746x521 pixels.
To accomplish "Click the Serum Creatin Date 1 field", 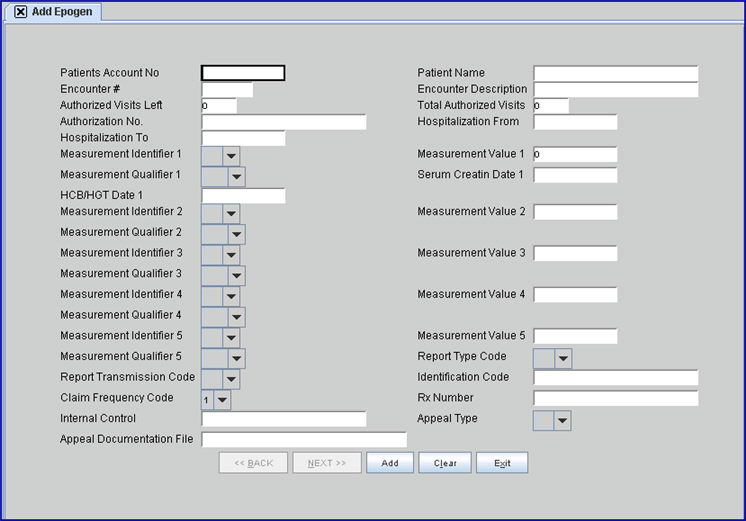I will click(x=575, y=175).
